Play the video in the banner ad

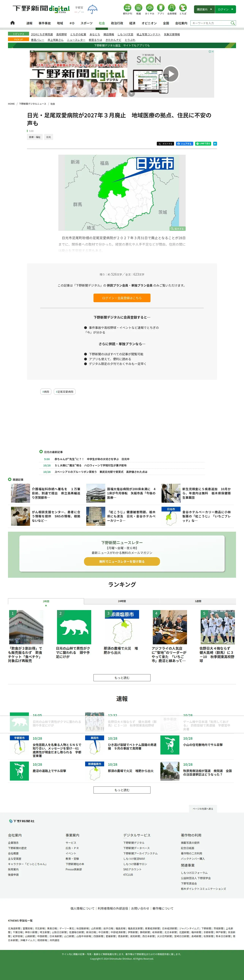(171, 74)
